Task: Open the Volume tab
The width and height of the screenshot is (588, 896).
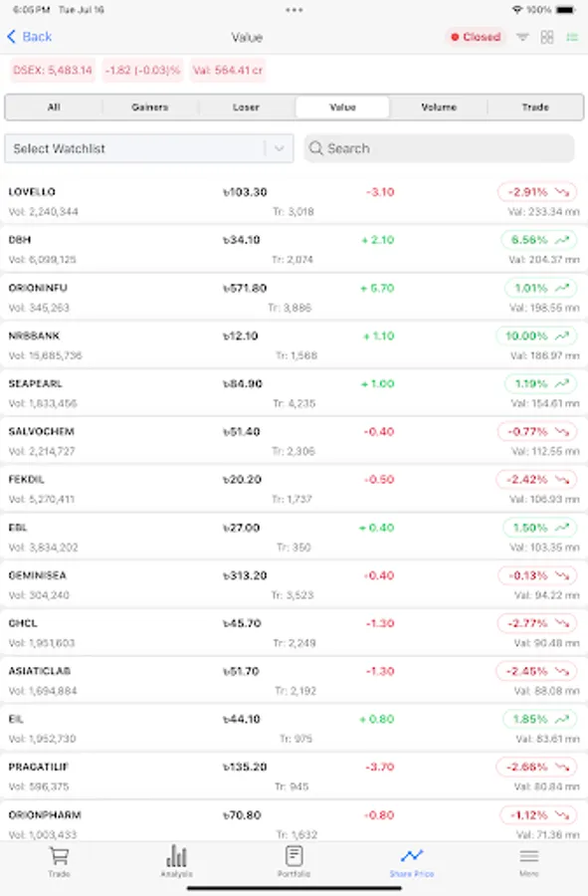Action: pos(439,107)
